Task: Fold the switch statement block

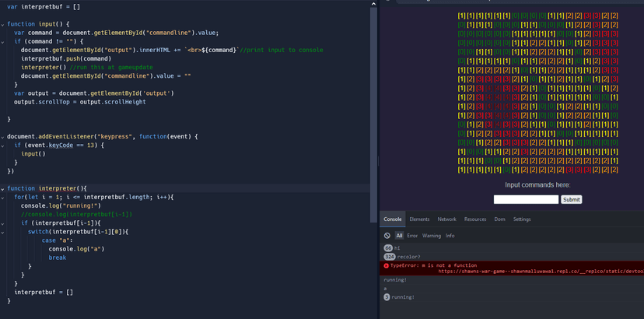Action: (3, 232)
